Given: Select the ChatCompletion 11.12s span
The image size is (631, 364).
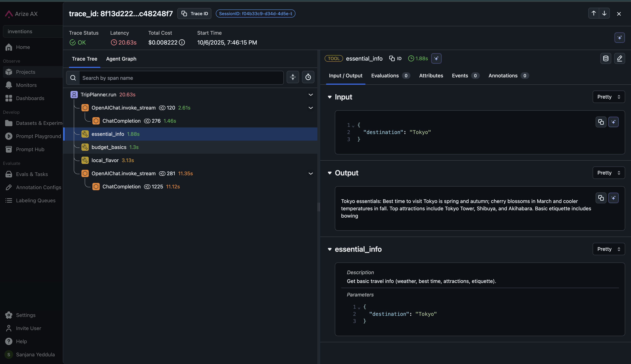Looking at the screenshot, I should 190,187.
